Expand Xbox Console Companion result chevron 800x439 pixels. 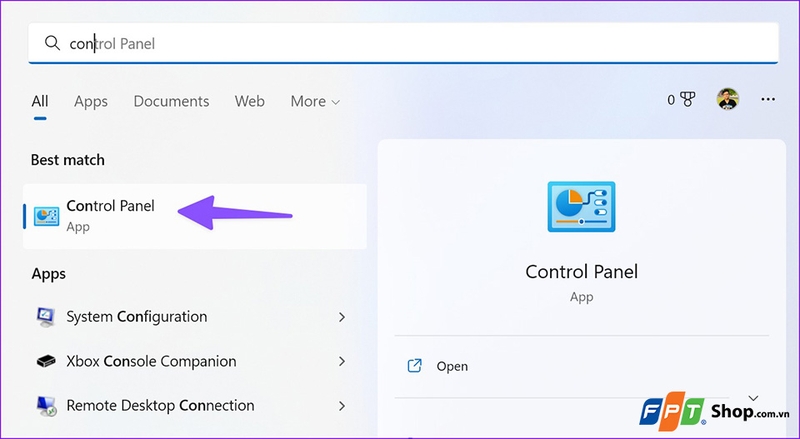341,361
